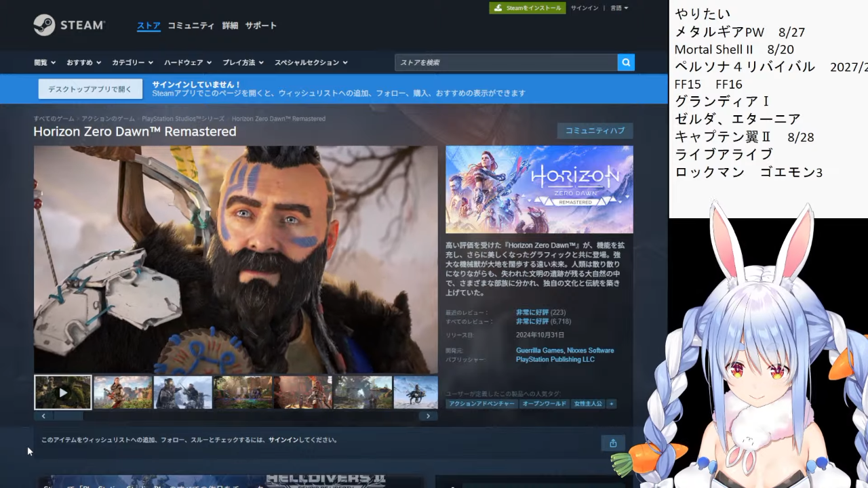Click the Steam logo in the header
The height and width of the screenshot is (488, 868).
click(69, 25)
